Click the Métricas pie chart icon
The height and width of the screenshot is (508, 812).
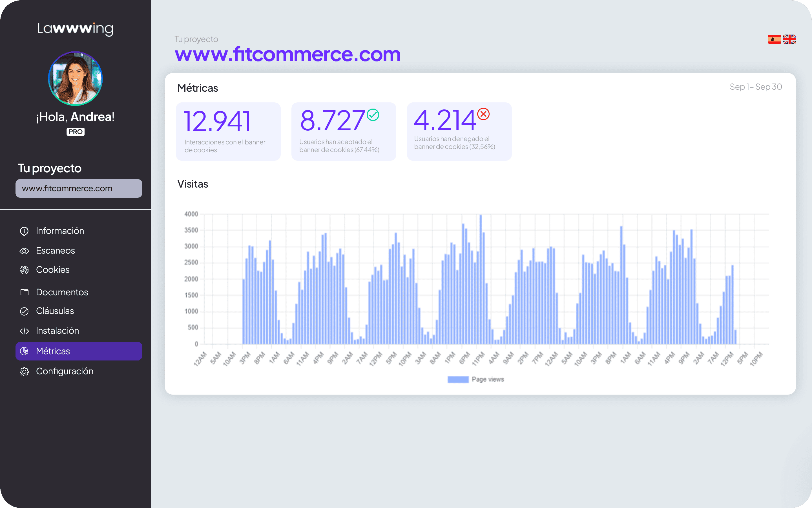pos(24,351)
